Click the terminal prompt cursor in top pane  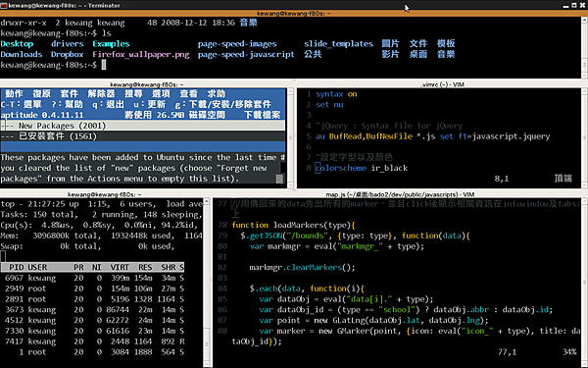(104, 65)
